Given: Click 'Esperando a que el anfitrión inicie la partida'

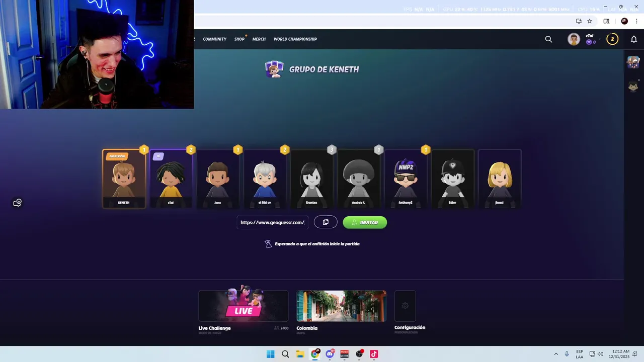Looking at the screenshot, I should (x=317, y=244).
